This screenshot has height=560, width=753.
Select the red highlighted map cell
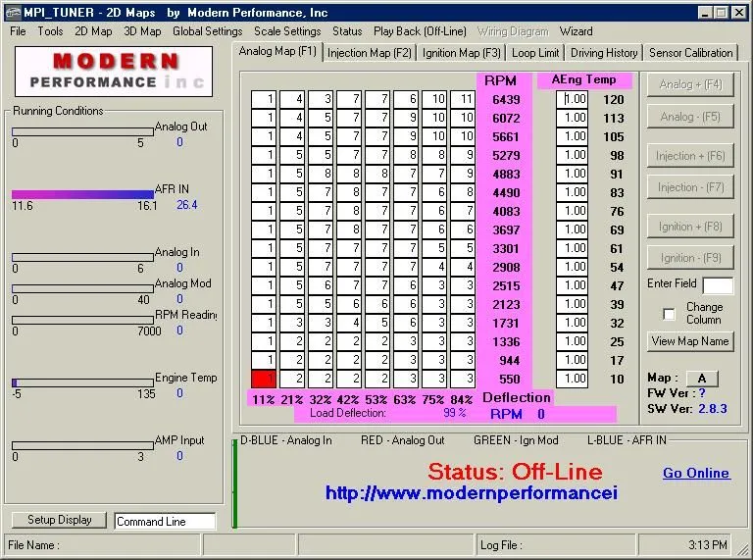coord(264,379)
